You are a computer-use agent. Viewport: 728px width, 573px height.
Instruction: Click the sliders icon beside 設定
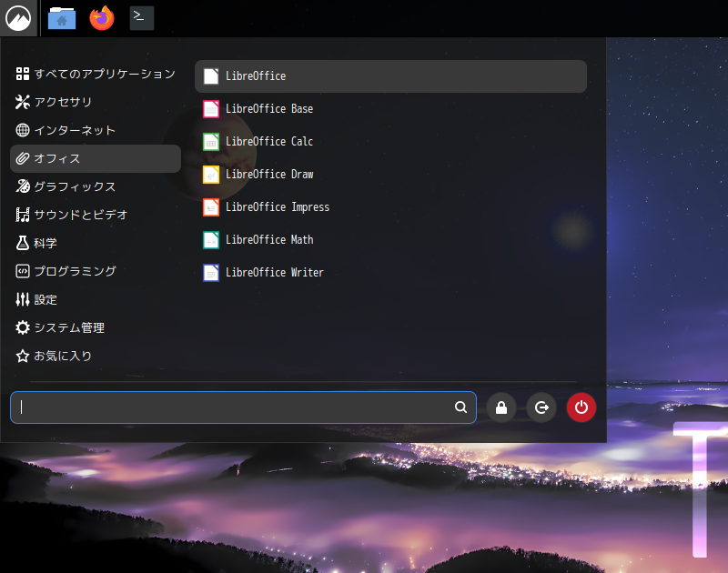click(22, 300)
